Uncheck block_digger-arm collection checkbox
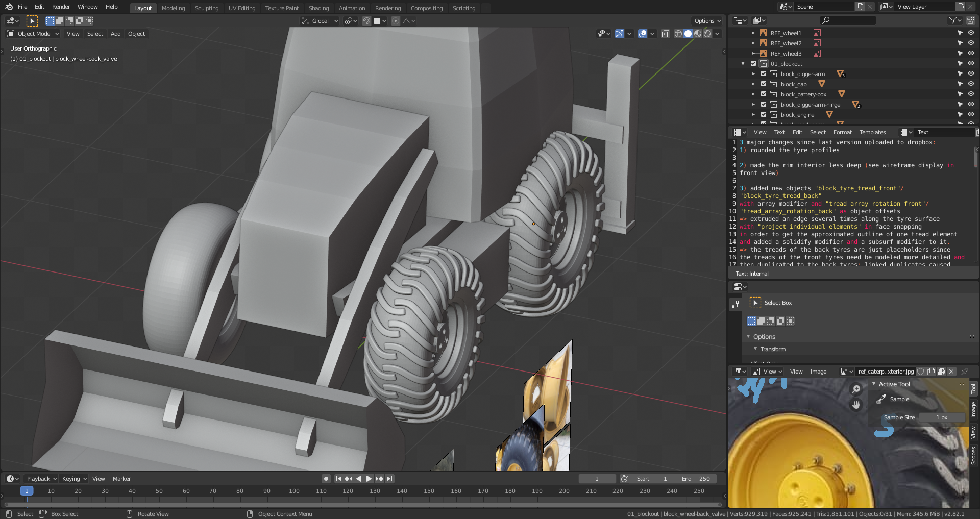The width and height of the screenshot is (980, 519). 764,73
